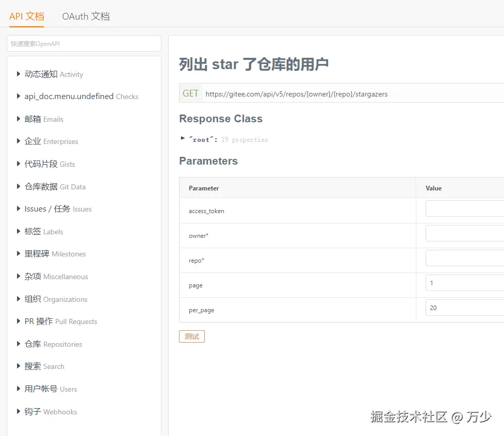Open the 杂项 Miscellaneous menu item
Screen dimensions: 504x436
click(x=56, y=277)
